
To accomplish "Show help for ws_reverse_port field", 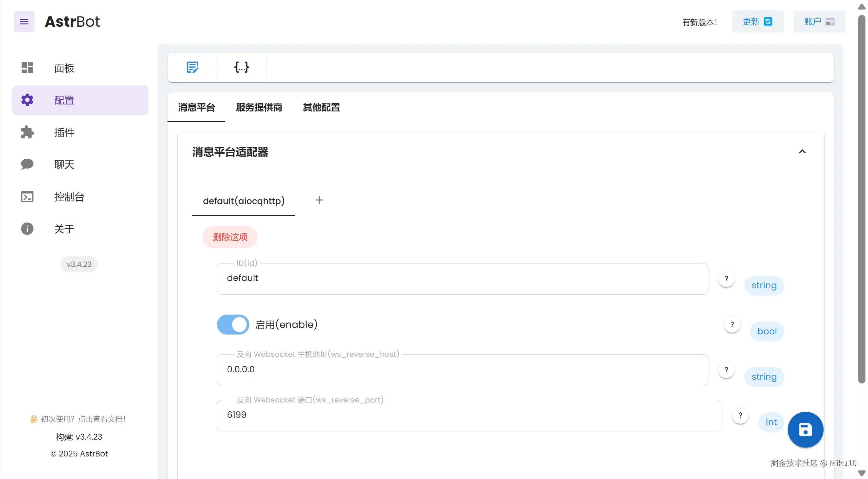I will click(740, 415).
